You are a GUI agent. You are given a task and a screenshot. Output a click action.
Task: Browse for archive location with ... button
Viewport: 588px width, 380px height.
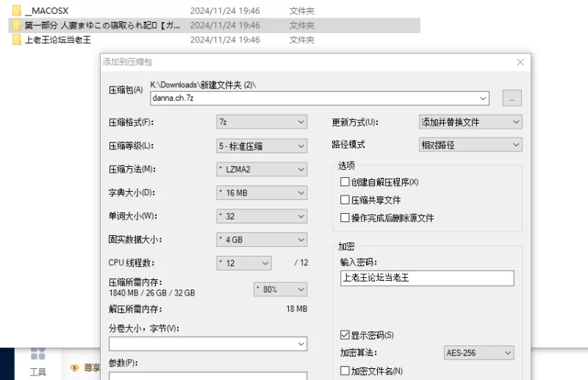pyautogui.click(x=512, y=98)
